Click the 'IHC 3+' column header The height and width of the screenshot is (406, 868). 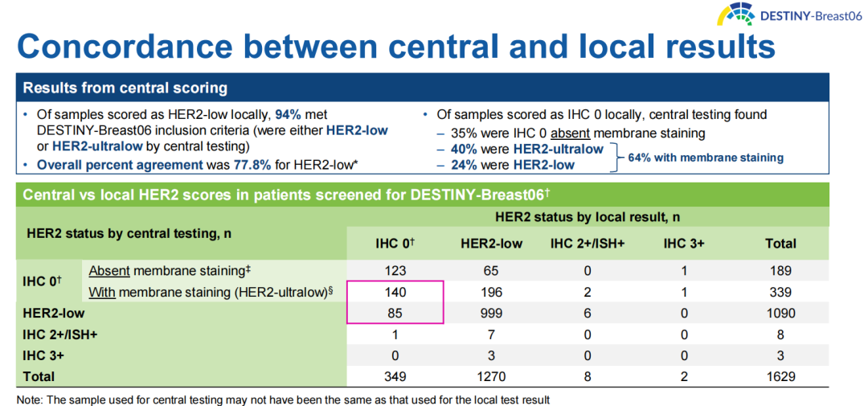684,243
